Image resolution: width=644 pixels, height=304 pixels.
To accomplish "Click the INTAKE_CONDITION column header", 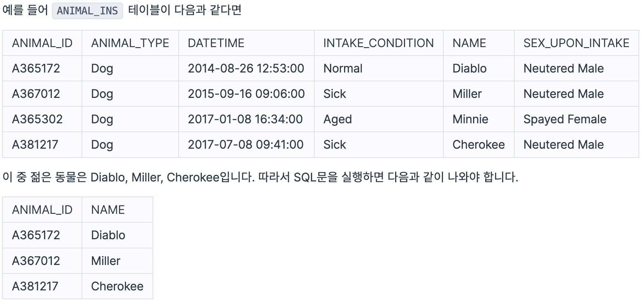I will pos(379,43).
